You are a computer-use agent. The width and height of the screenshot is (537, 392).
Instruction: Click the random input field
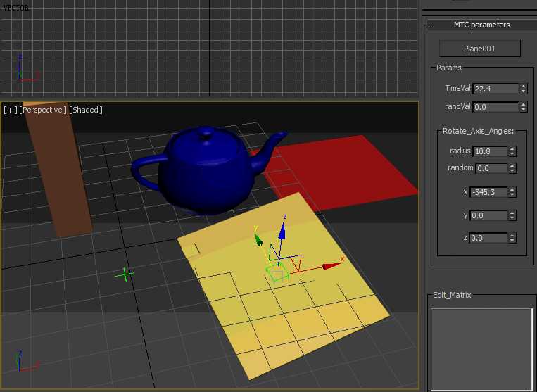[x=491, y=168]
